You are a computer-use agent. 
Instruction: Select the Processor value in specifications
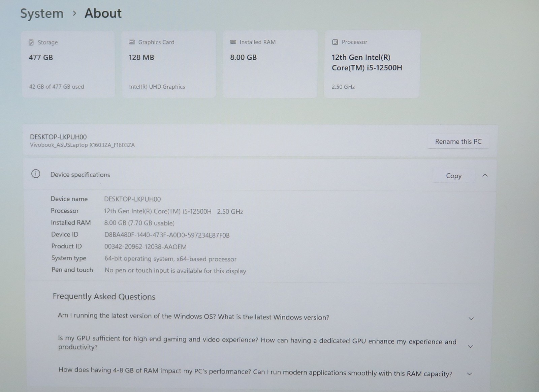coord(173,211)
